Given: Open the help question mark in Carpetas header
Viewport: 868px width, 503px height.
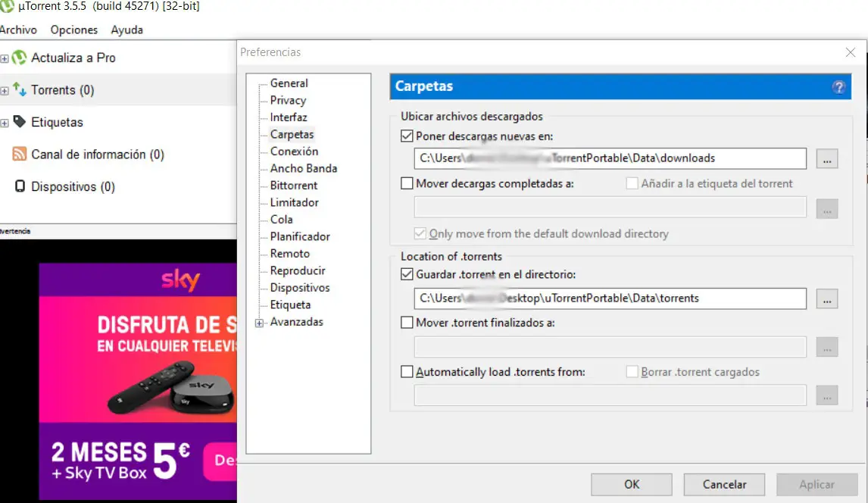Looking at the screenshot, I should [838, 87].
